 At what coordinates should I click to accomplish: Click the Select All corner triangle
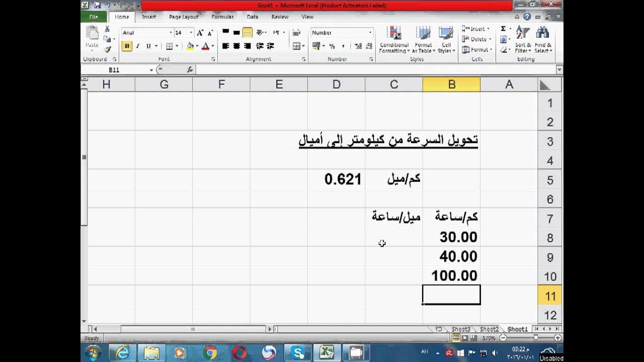point(544,85)
